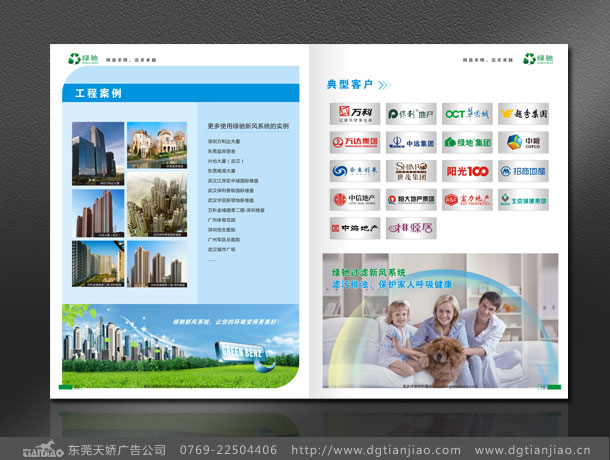
Task: Click the OCT 华侨城 logo
Action: (x=467, y=113)
